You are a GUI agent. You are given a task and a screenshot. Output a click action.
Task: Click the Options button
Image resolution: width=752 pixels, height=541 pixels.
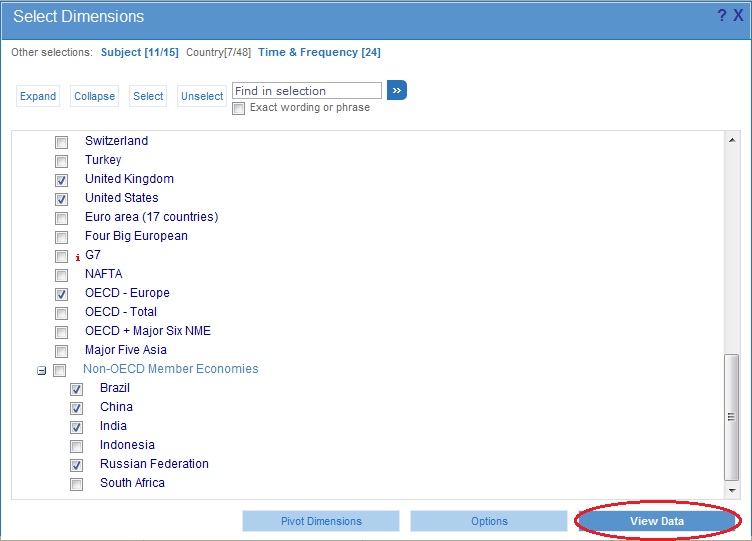tap(489, 521)
